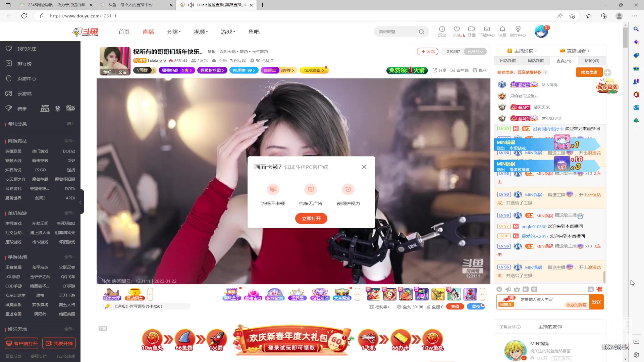
Task: Switch to the 钻粉(43) tab
Action: point(592,61)
